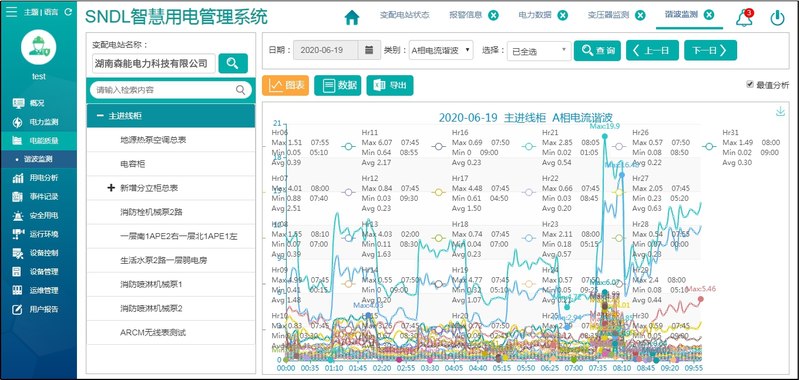This screenshot has width=800, height=380.
Task: Open 用户报告 sidebar item
Action: coord(38,309)
